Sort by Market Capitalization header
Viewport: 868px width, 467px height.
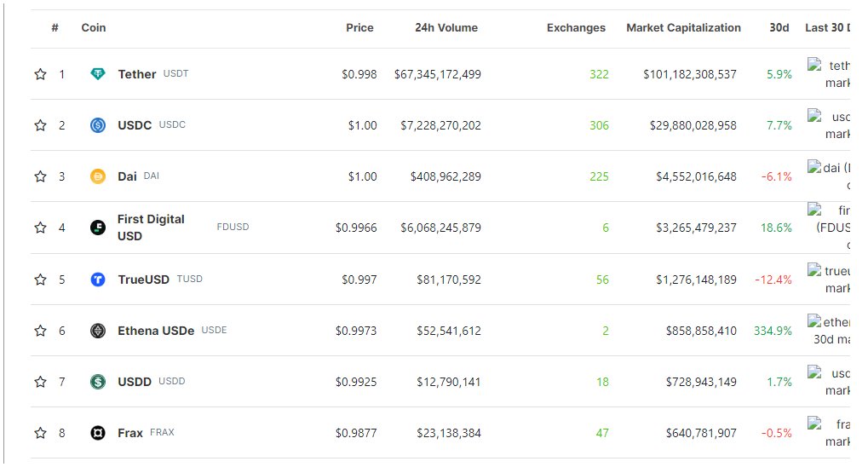tap(684, 28)
